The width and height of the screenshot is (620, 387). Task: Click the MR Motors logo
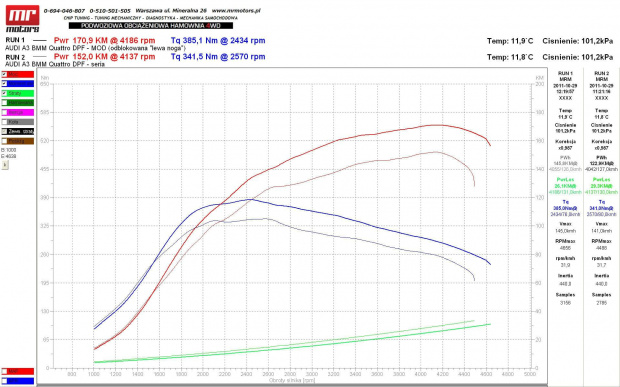pos(23,19)
